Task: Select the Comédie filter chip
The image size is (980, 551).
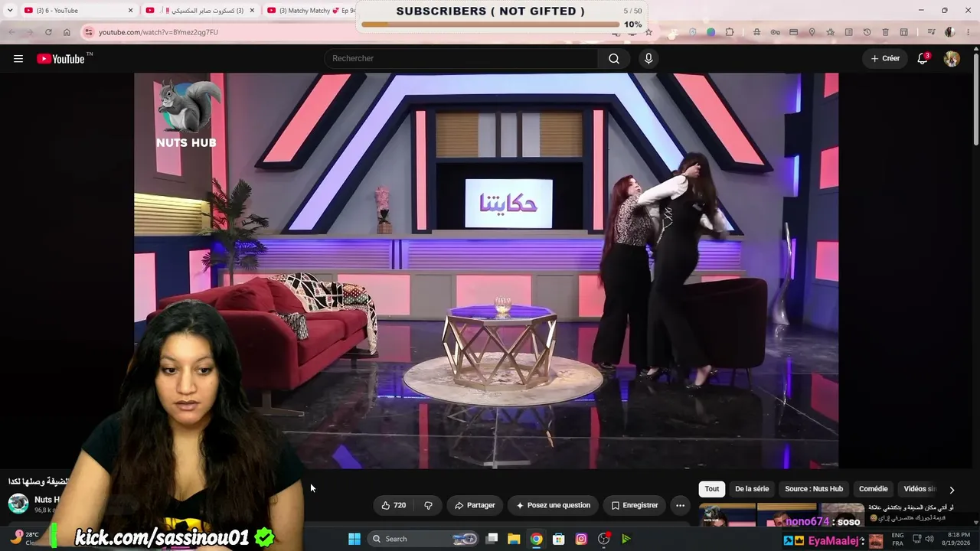Action: click(874, 489)
